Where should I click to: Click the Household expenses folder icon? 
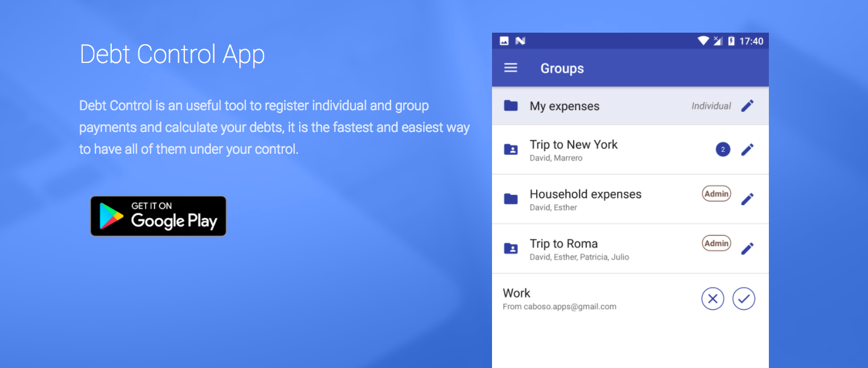(x=511, y=199)
